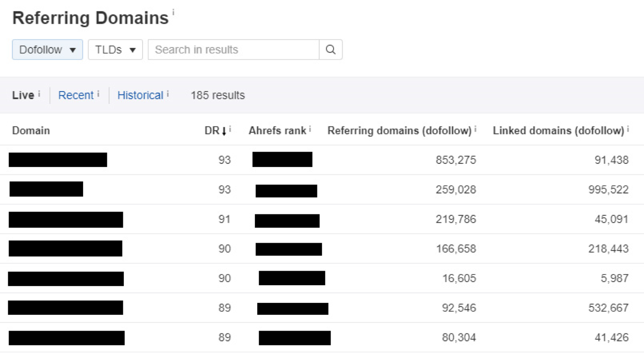Focus the Search in results field

click(x=233, y=50)
